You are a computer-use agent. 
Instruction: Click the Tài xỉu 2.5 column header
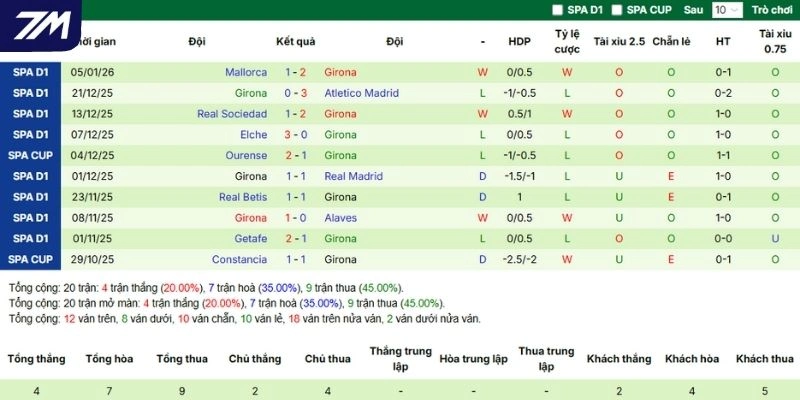(618, 42)
